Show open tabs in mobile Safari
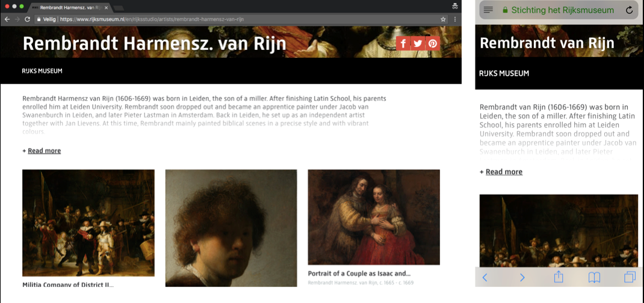Screen dimensions: 644x303 click(x=630, y=277)
